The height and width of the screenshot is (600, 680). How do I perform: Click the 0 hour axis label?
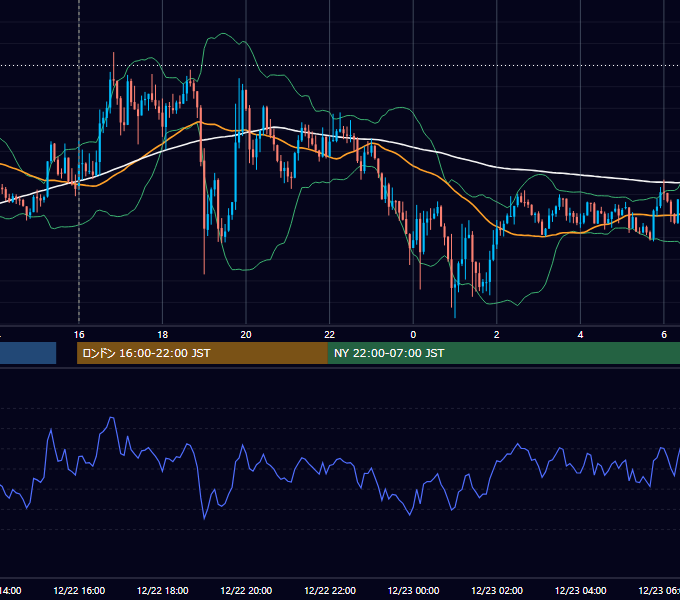tap(413, 334)
